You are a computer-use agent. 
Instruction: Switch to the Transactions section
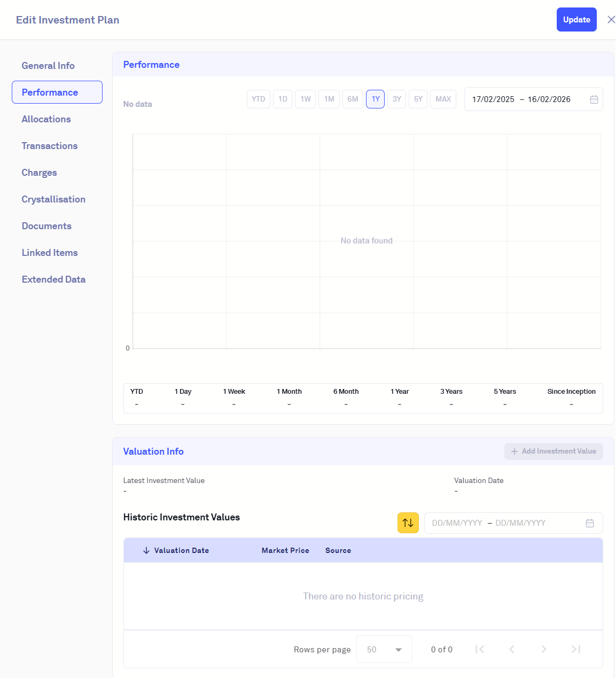coord(49,146)
